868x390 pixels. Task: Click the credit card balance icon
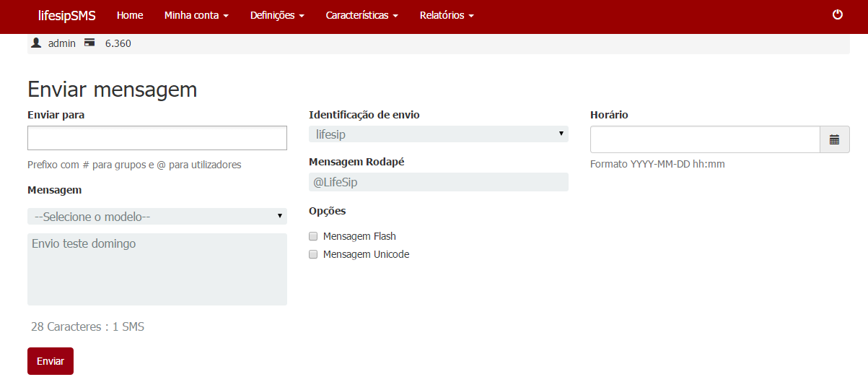[x=90, y=43]
